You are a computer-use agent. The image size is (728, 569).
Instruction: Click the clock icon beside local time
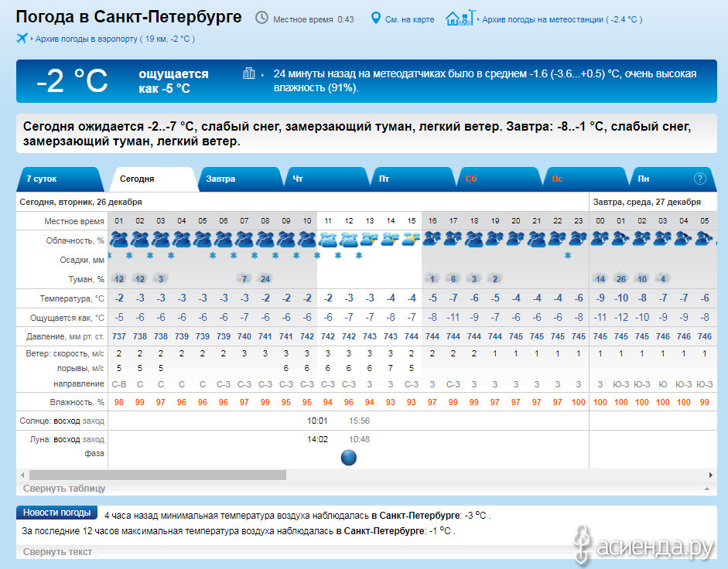pos(261,18)
